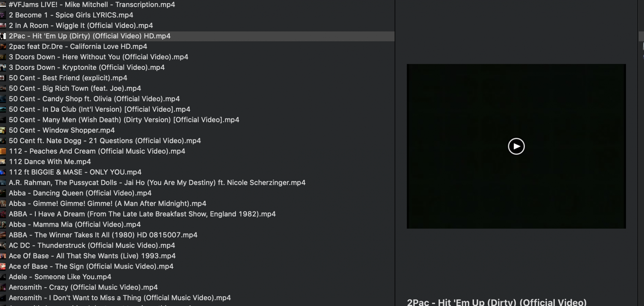This screenshot has height=306, width=644.
Task: Select 'AC DC - Thunderstruck' file
Action: [x=92, y=245]
